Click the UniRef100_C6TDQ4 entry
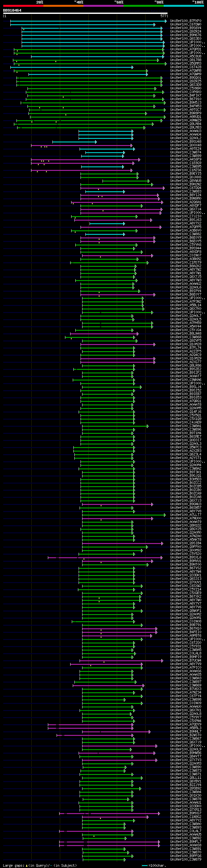 [x=186, y=188]
